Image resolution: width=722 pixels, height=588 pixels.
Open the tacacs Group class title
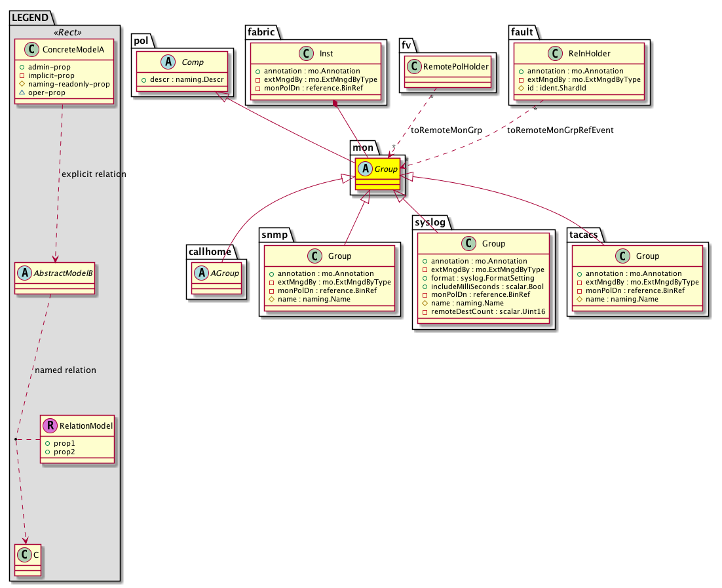pyautogui.click(x=647, y=256)
